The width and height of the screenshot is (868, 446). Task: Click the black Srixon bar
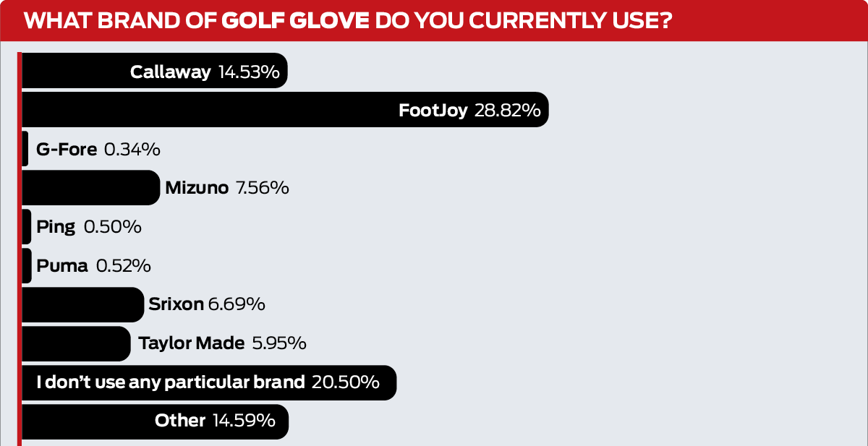(83, 305)
